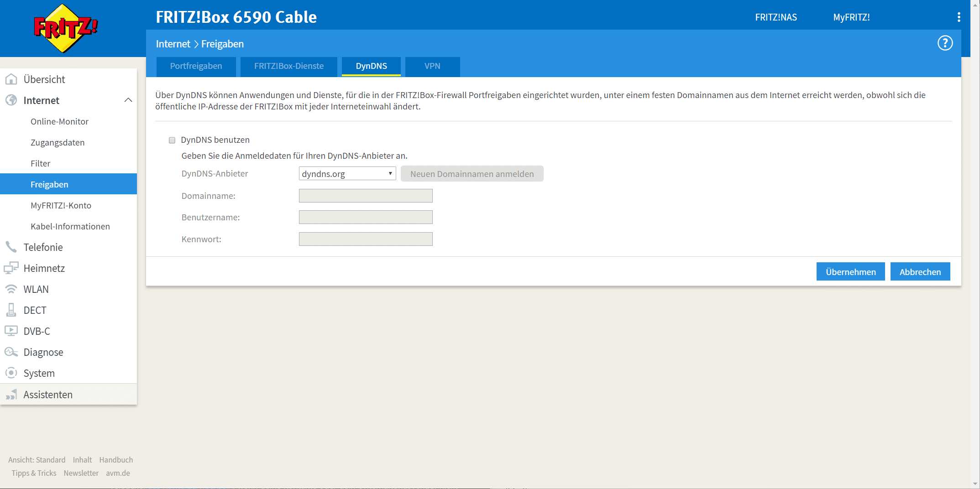Switch to the Portfreigaben tab
The height and width of the screenshot is (489, 980).
tap(196, 66)
